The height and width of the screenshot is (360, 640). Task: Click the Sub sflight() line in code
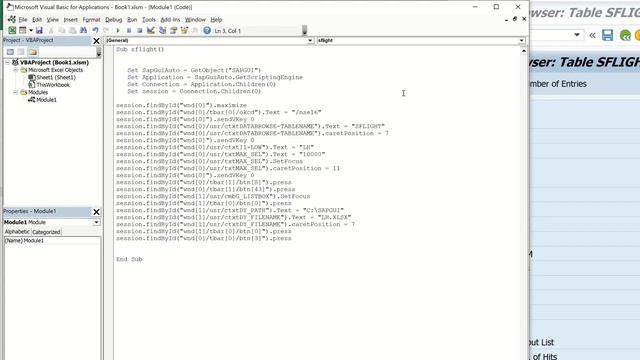pyautogui.click(x=140, y=49)
